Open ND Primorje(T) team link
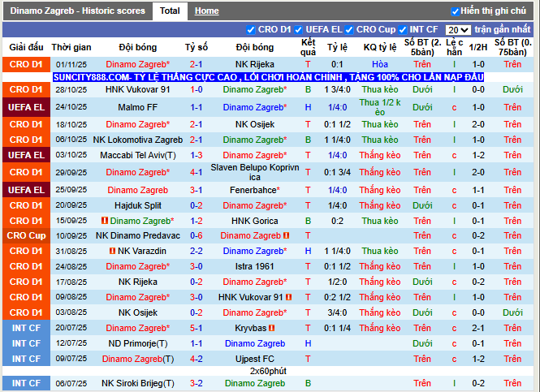540x392 pixels. [138, 343]
